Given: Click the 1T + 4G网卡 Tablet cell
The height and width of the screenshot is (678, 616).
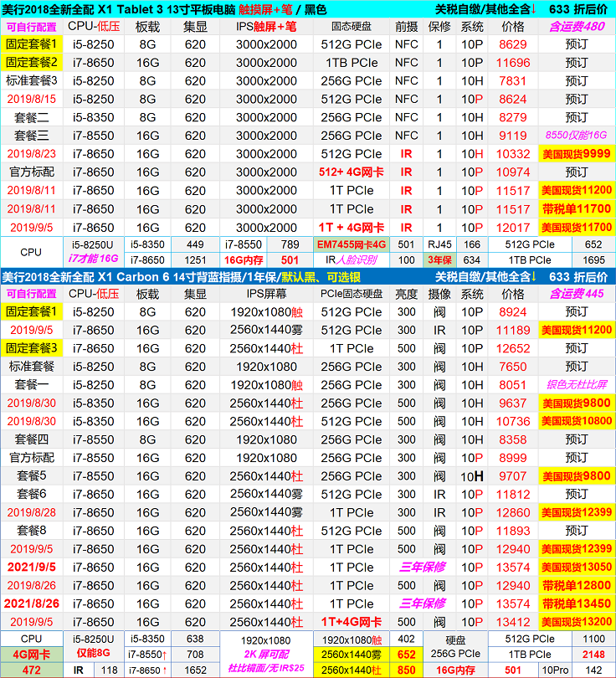Looking at the screenshot, I should click(352, 228).
